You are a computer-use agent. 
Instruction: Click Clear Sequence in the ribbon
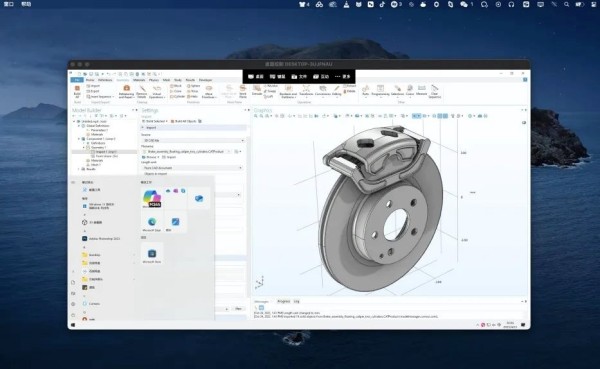point(434,92)
